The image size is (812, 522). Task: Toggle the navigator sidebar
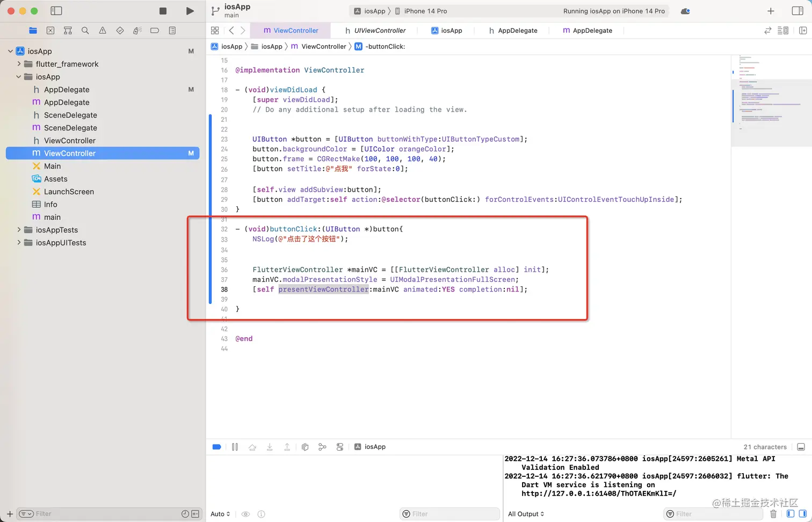coord(56,11)
